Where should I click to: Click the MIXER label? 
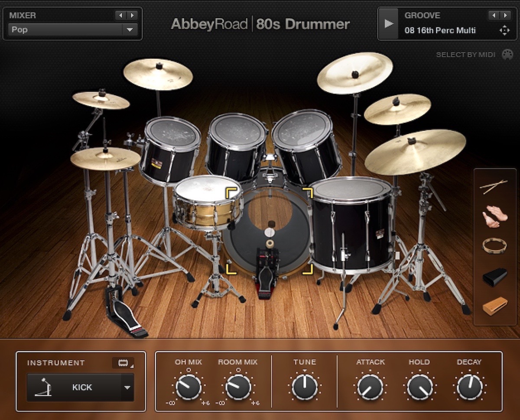[x=23, y=16]
